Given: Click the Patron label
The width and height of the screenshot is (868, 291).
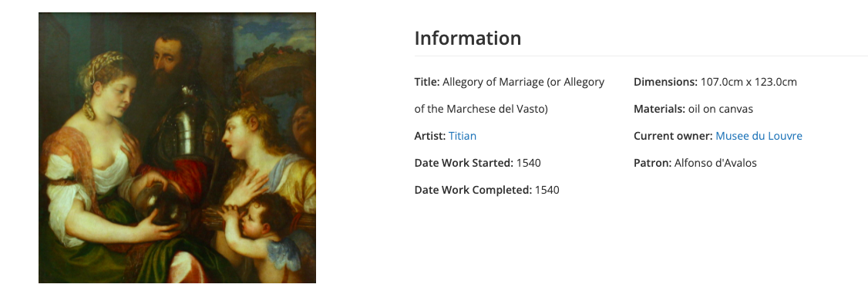Looking at the screenshot, I should point(653,163).
